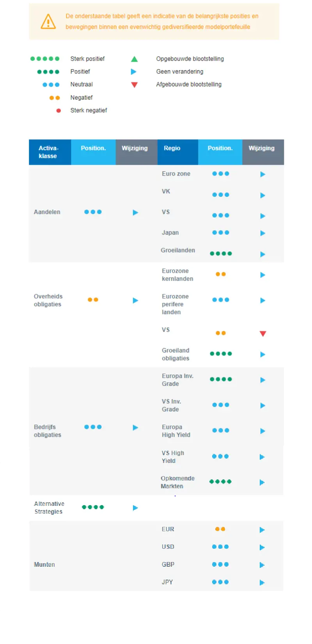Click the orange warning triangle icon
The image size is (312, 644).
pyautogui.click(x=48, y=21)
